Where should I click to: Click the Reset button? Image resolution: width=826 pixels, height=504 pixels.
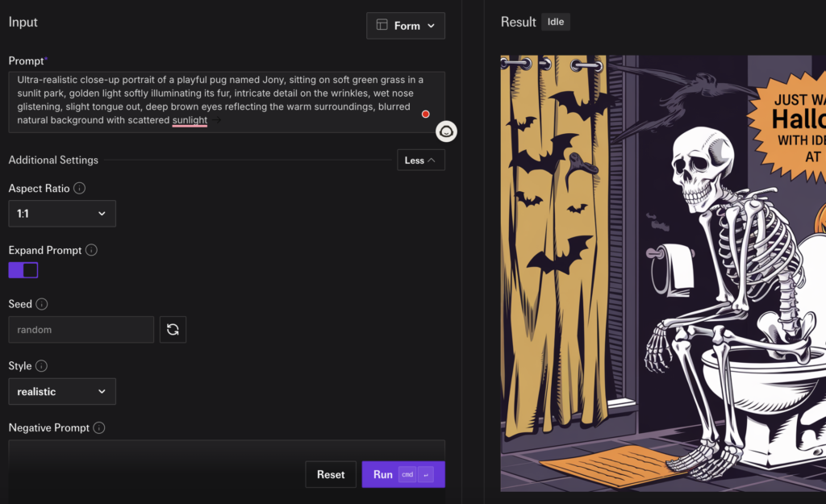(x=331, y=475)
